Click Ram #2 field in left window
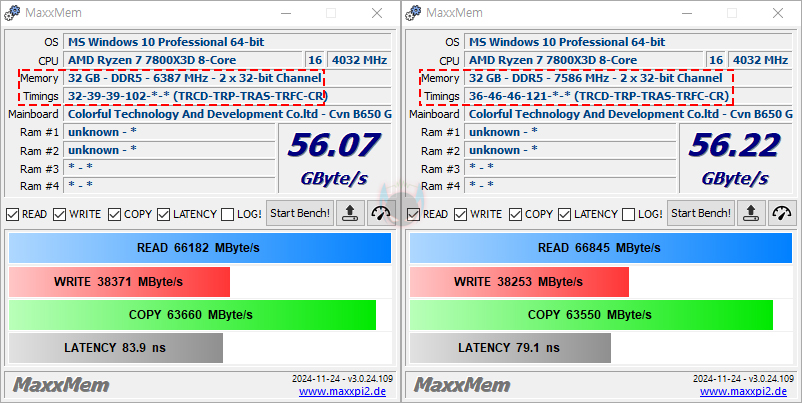This screenshot has height=403, width=802. [169, 150]
